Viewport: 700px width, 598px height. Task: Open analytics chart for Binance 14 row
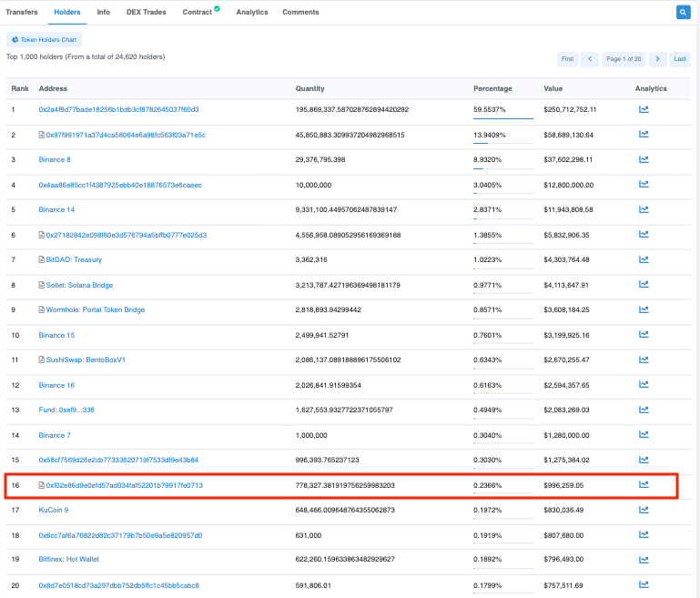[x=644, y=209]
